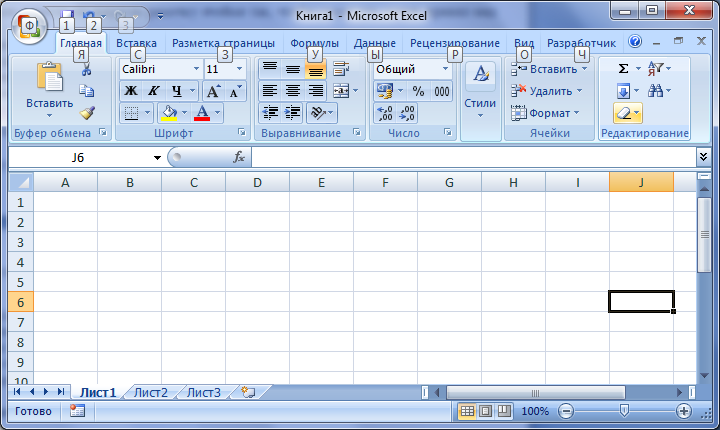Toggle Italic (К) formatting
This screenshot has height=430, width=720.
click(153, 91)
